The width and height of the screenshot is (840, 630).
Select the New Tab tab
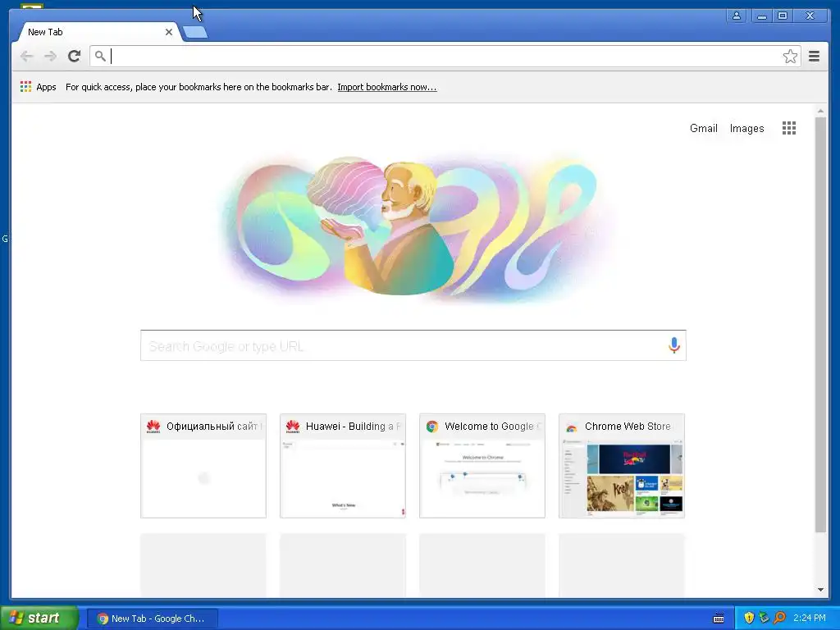(x=97, y=32)
